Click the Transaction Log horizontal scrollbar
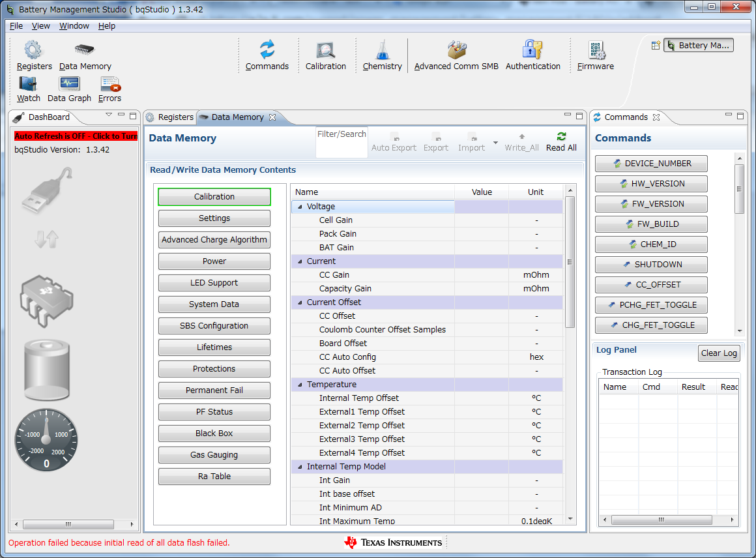Screen dimensions: 756x558 pos(661,520)
